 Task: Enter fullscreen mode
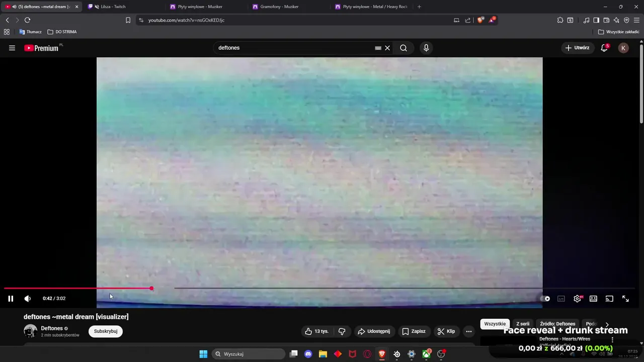[625, 299]
